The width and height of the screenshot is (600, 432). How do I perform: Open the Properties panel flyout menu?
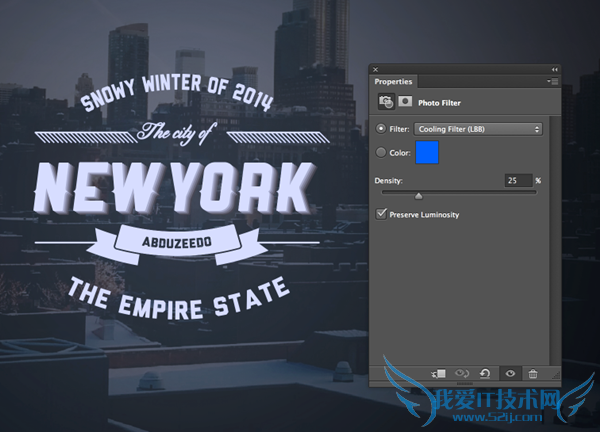click(552, 81)
